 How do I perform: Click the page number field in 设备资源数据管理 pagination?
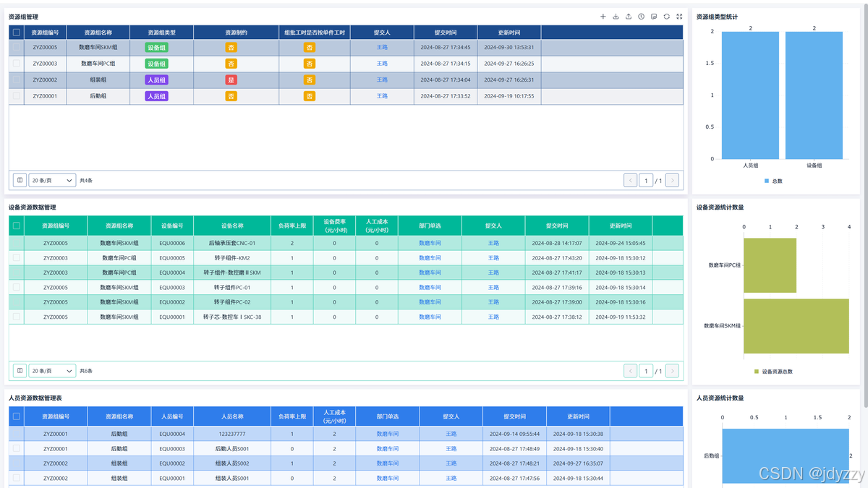point(646,371)
